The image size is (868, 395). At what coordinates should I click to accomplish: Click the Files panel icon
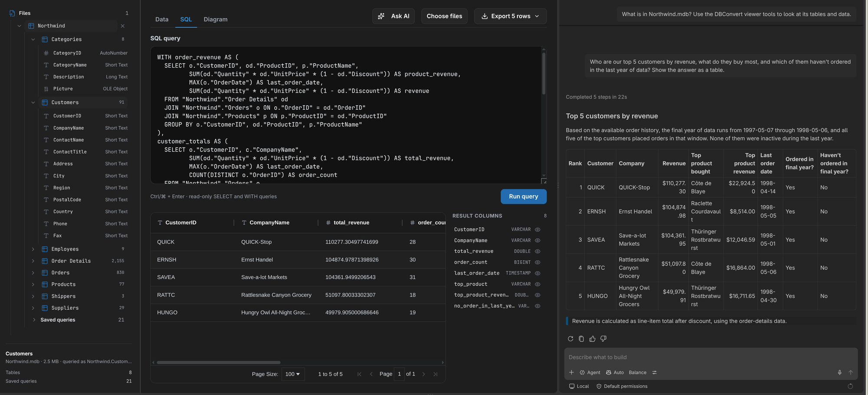click(12, 13)
